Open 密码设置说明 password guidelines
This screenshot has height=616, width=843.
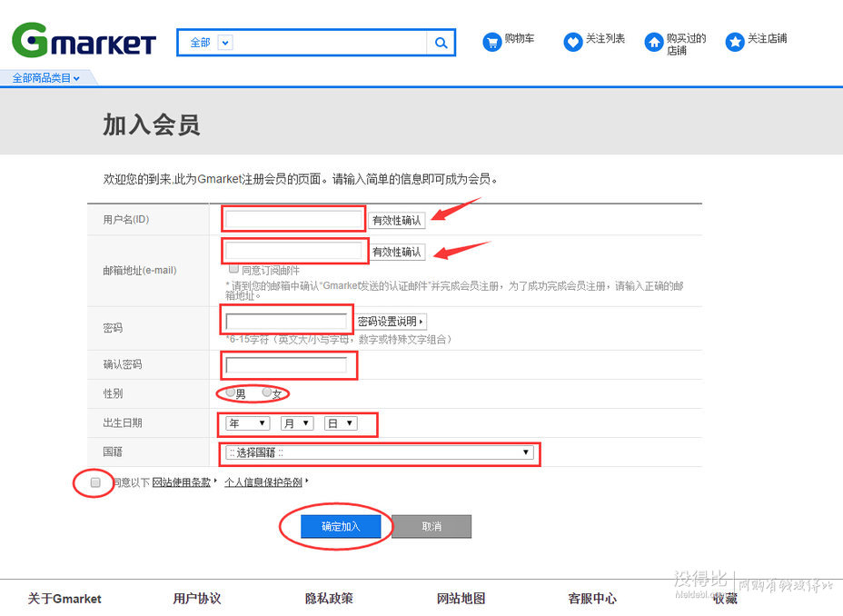(391, 322)
